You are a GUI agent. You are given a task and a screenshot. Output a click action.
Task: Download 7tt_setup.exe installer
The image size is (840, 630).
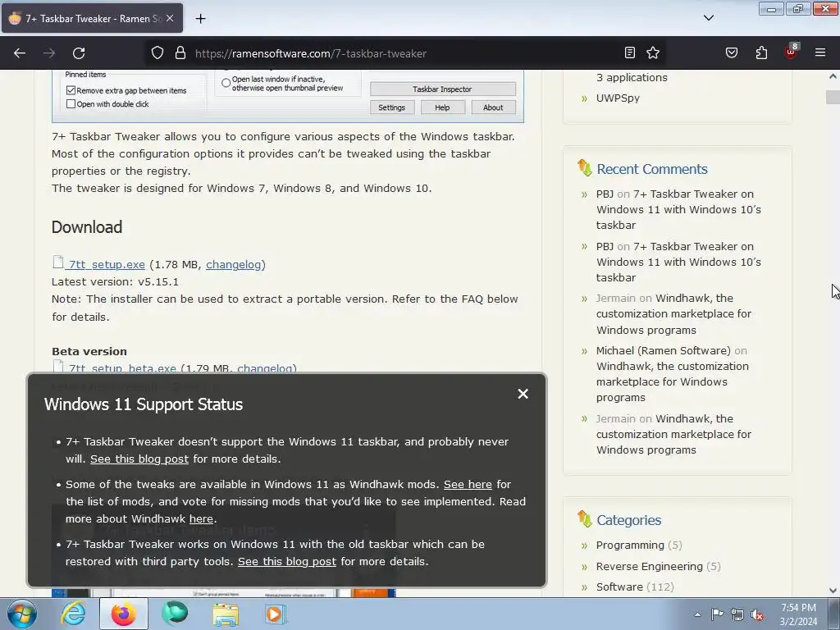107,265
